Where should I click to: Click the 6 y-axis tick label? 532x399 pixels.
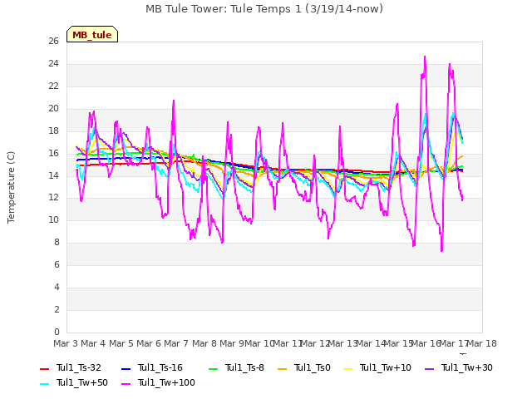click(57, 265)
